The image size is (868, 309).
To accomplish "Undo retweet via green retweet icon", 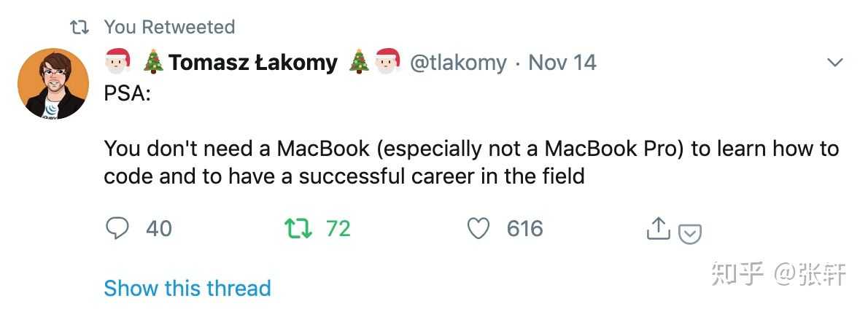I will pos(298,229).
